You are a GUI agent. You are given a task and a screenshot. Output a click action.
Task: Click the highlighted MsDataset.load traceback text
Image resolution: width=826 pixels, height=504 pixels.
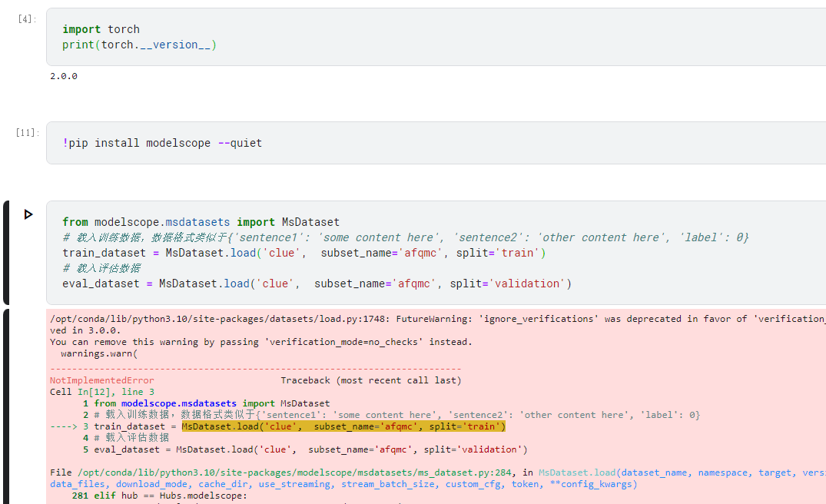pos(343,426)
